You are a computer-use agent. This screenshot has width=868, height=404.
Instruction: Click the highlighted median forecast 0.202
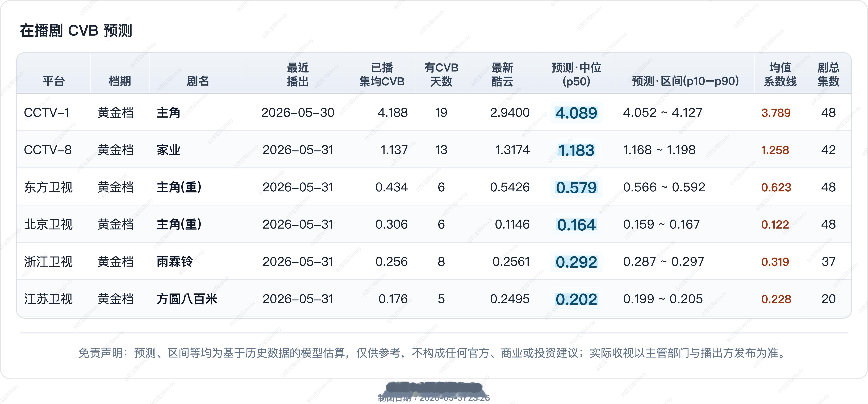(576, 300)
